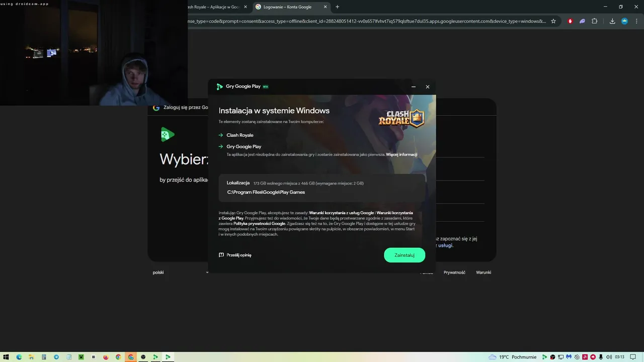This screenshot has height=362, width=644.
Task: Open CapCut from taskbar
Action: click(94, 357)
